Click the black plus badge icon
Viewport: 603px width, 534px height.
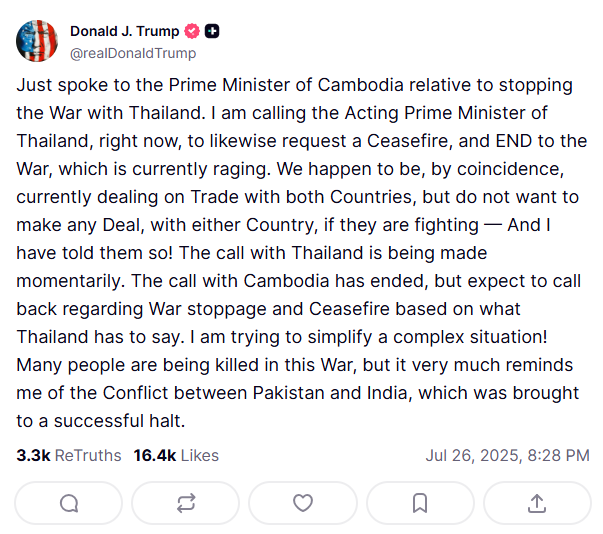[212, 31]
